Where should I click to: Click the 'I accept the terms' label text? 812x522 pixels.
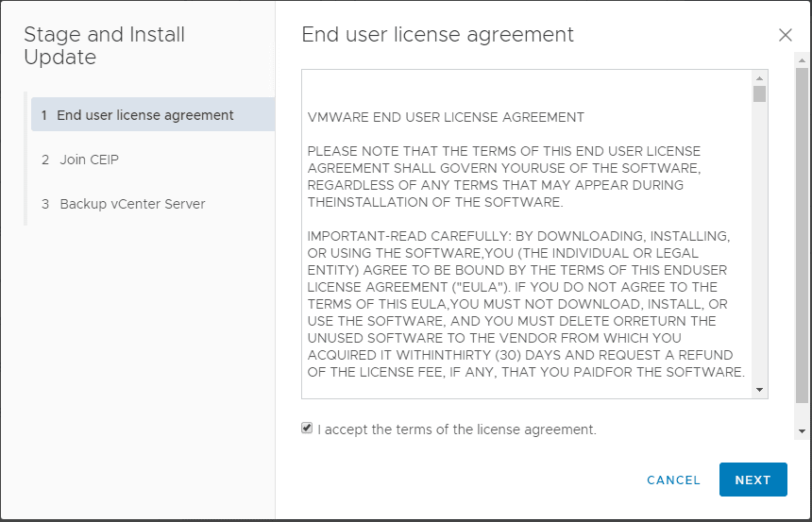[x=457, y=429]
